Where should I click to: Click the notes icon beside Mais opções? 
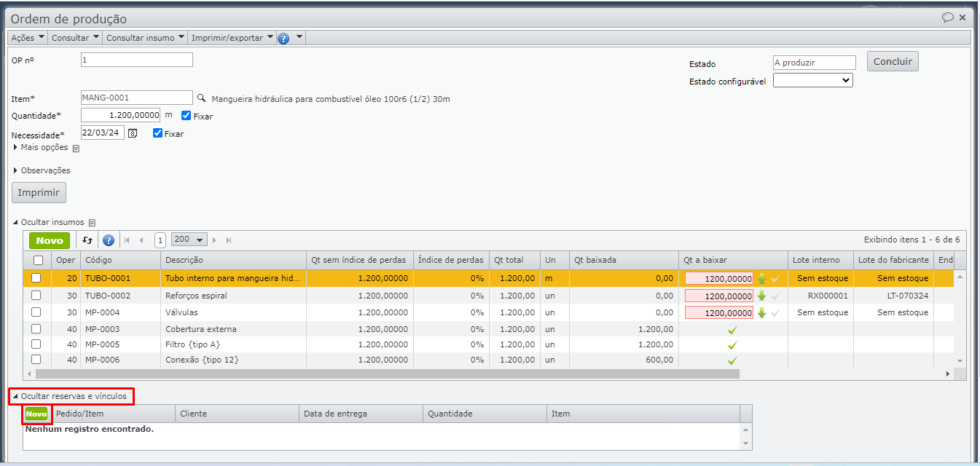click(76, 148)
